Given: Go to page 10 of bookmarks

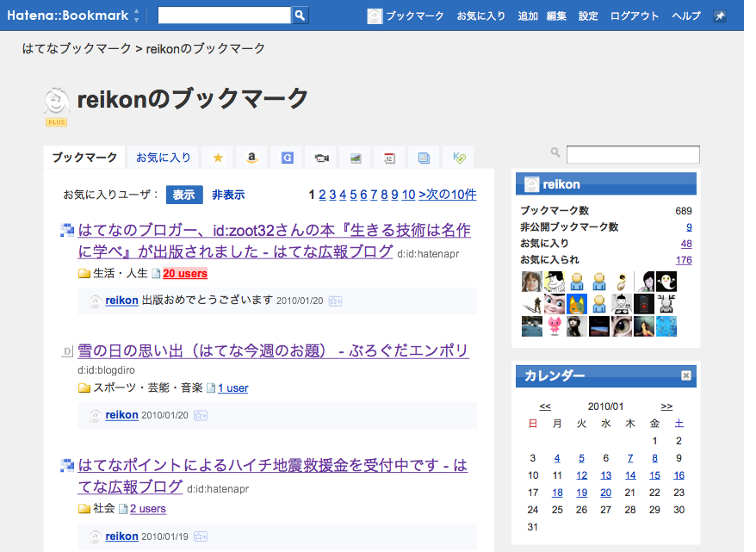Looking at the screenshot, I should click(x=408, y=195).
